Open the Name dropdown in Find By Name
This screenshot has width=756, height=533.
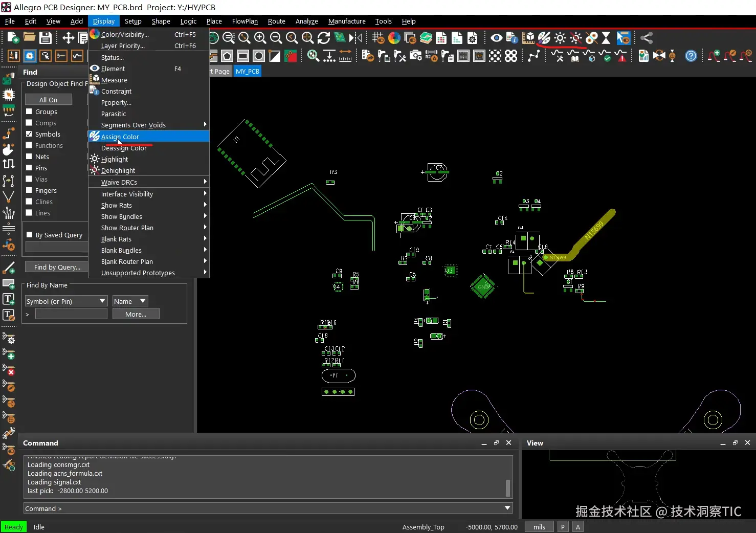pyautogui.click(x=130, y=301)
